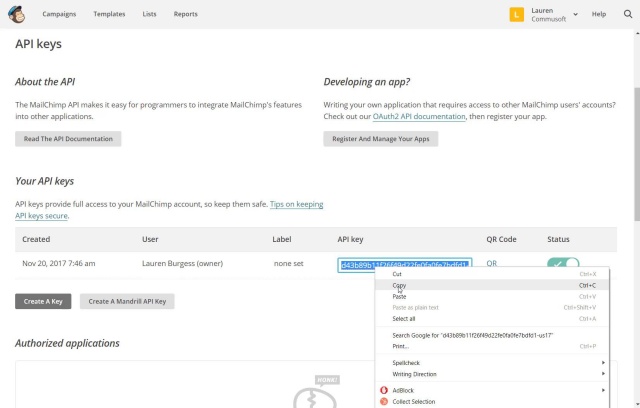This screenshot has width=640, height=408.
Task: Click the User column header
Action: point(150,239)
